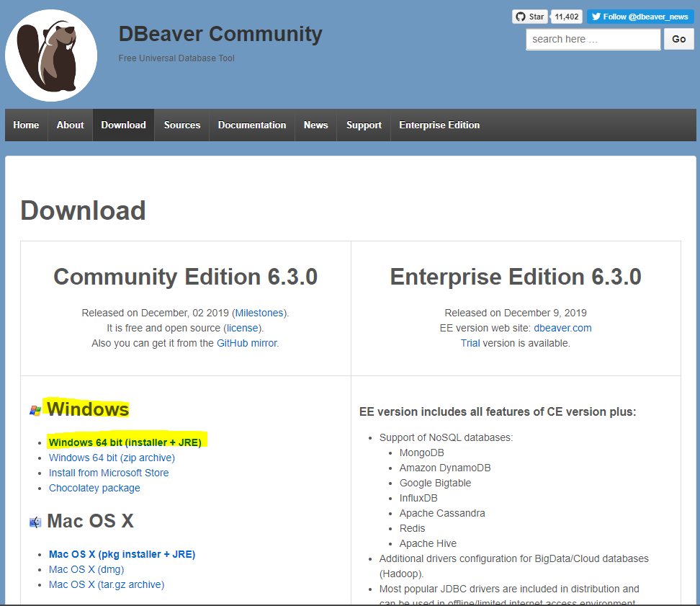Image resolution: width=700 pixels, height=606 pixels.
Task: Click the Google Bigtable list entry
Action: pos(435,484)
